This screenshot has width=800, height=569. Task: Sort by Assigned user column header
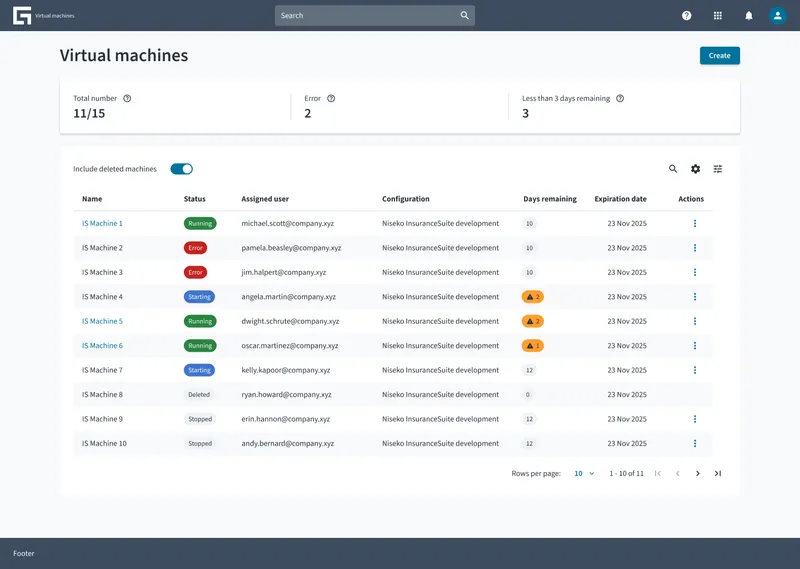pyautogui.click(x=265, y=199)
